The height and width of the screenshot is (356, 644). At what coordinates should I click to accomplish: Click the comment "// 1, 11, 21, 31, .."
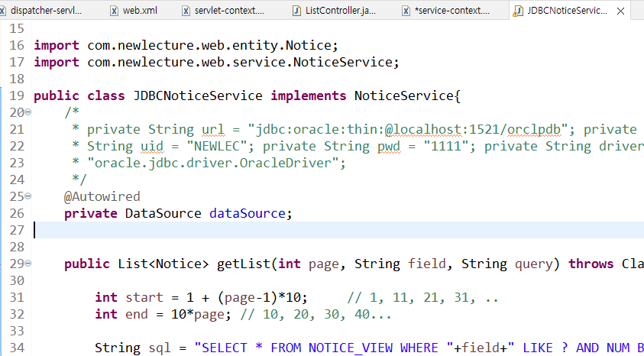pyautogui.click(x=422, y=297)
